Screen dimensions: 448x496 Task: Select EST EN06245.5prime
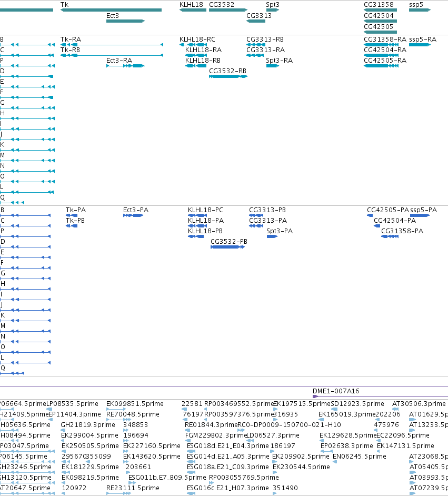point(334,462)
